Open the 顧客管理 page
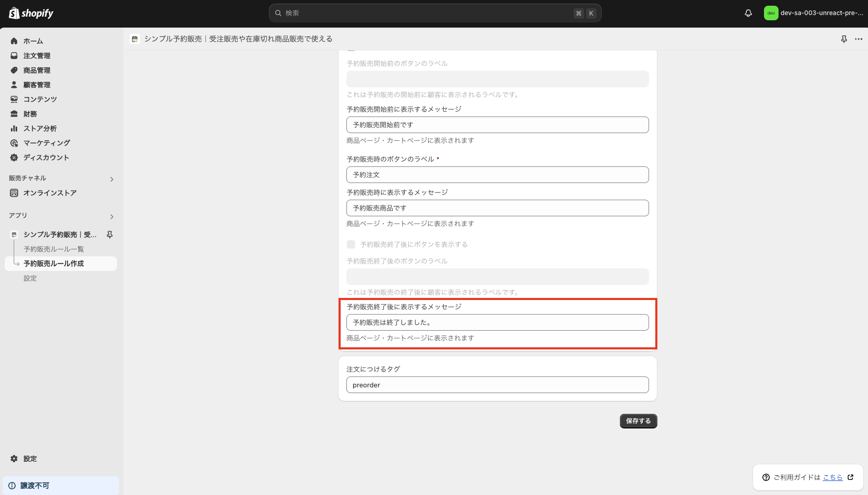This screenshot has height=495, width=868. (36, 84)
